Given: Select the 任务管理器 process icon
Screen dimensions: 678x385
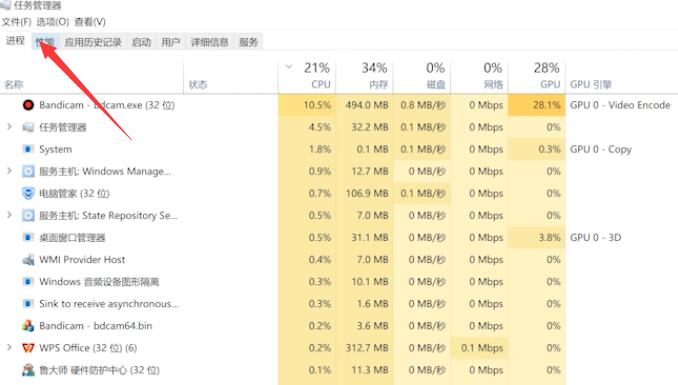Looking at the screenshot, I should click(28, 127).
